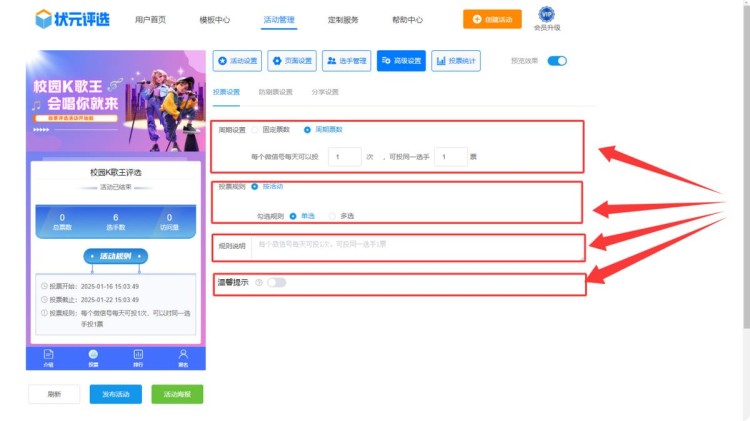This screenshot has width=750, height=421.
Task: Open the 排行 ranking icon in preview
Action: (x=138, y=356)
